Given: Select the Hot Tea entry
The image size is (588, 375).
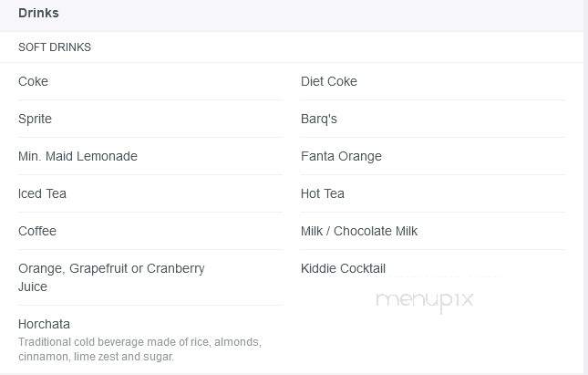Looking at the screenshot, I should coord(323,193).
